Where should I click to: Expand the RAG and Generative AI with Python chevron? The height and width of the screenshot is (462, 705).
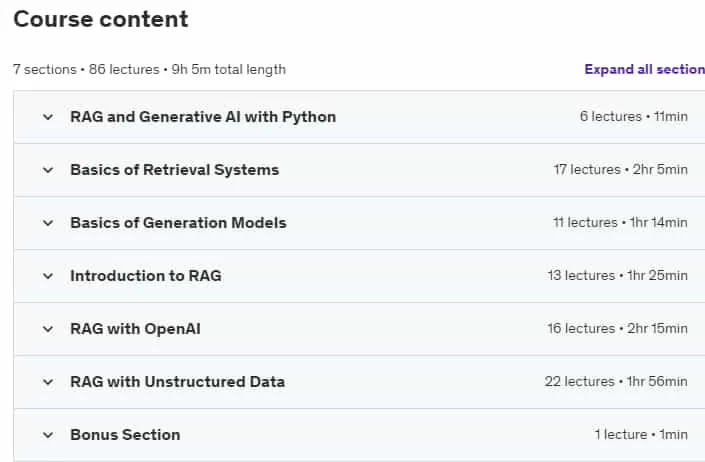(x=48, y=117)
